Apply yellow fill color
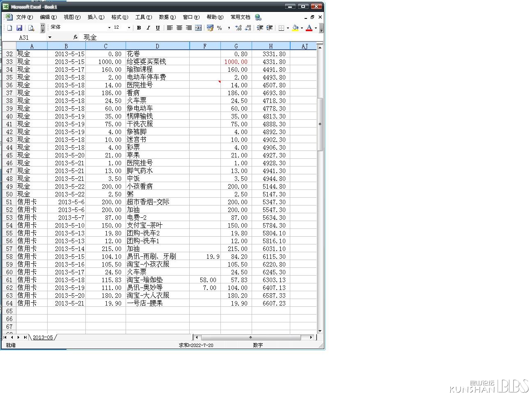Image resolution: width=532 pixels, height=397 pixels. tap(295, 28)
